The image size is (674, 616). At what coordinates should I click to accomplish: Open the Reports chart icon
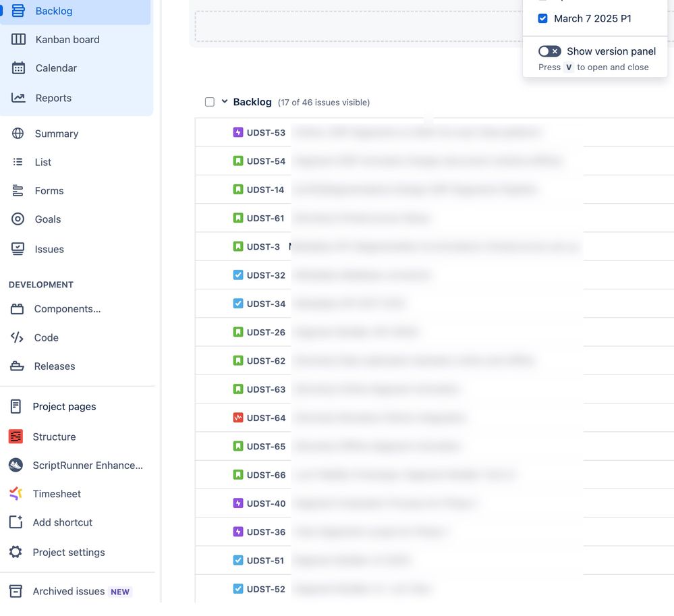pyautogui.click(x=18, y=98)
